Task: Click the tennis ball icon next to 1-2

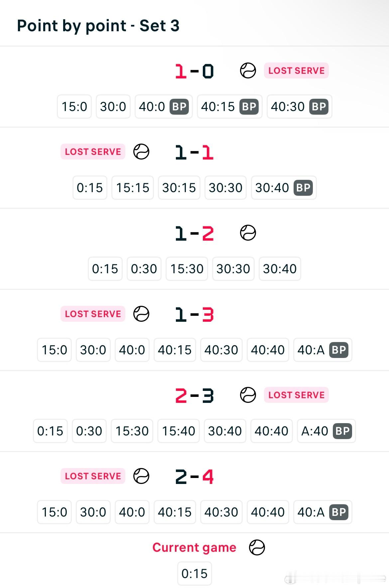Action: [x=248, y=233]
